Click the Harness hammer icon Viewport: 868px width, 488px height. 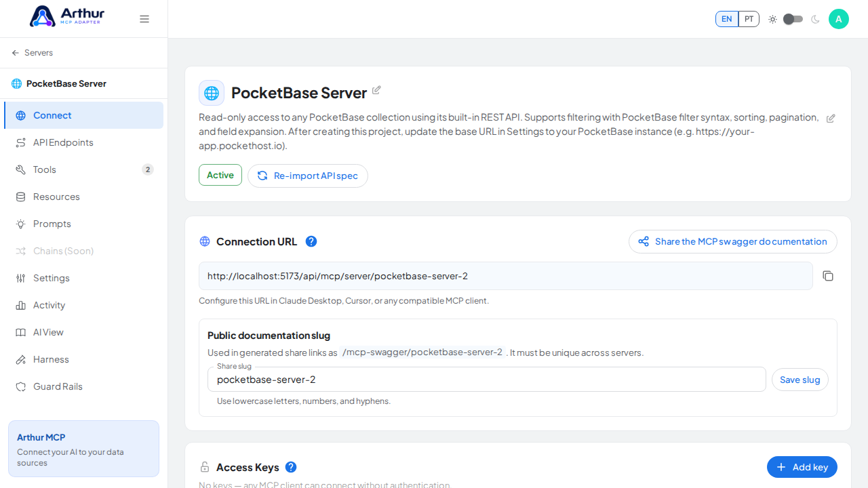21,359
